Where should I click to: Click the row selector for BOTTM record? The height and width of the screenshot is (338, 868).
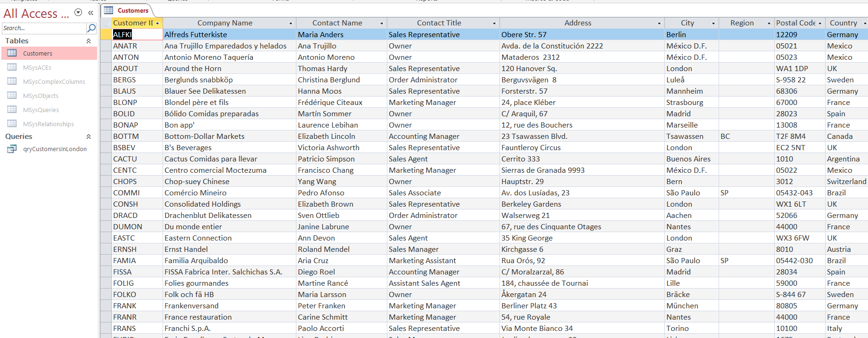tap(106, 136)
